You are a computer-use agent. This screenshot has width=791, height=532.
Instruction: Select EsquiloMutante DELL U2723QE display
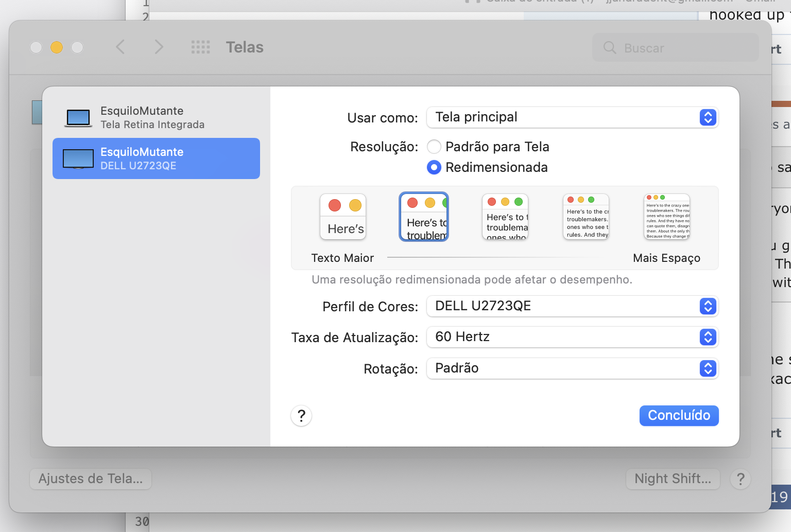156,158
